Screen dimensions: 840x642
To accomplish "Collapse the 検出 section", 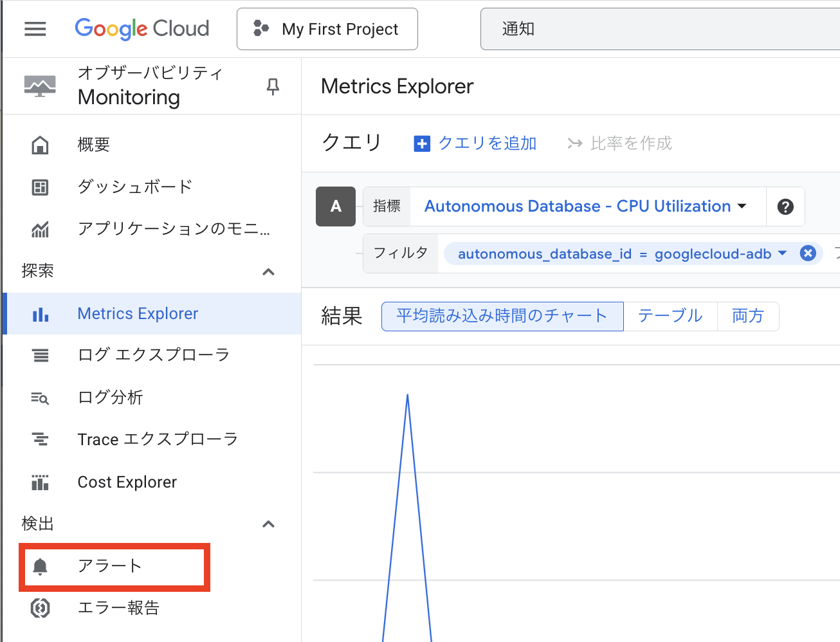I will pos(268,524).
